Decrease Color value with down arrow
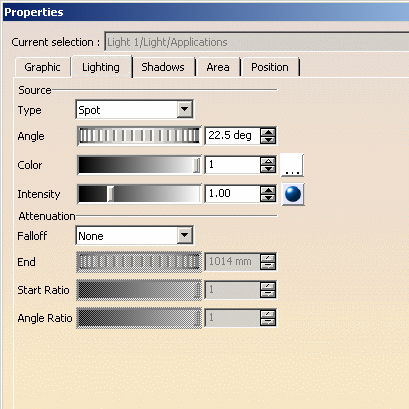 click(268, 169)
